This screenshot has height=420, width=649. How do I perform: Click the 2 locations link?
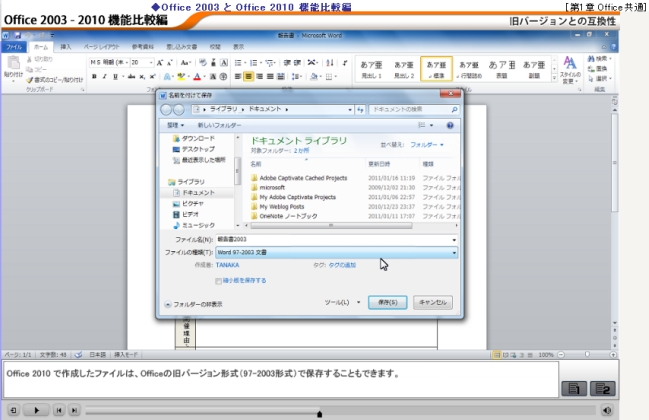301,151
